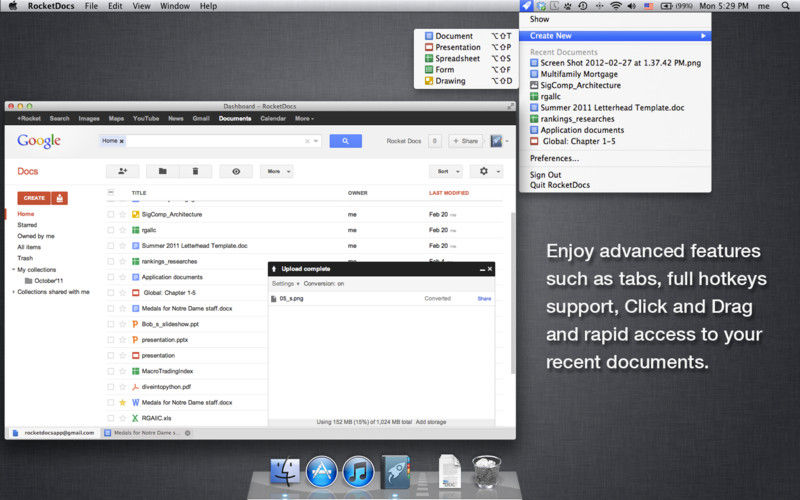The height and width of the screenshot is (500, 800).
Task: Open the Sort dropdown menu
Action: pos(445,171)
